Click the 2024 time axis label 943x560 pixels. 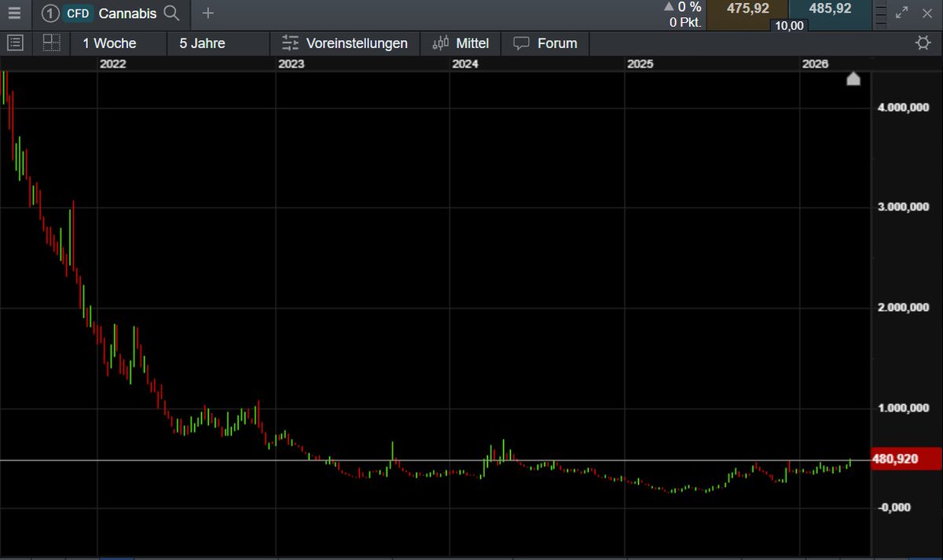coord(465,64)
